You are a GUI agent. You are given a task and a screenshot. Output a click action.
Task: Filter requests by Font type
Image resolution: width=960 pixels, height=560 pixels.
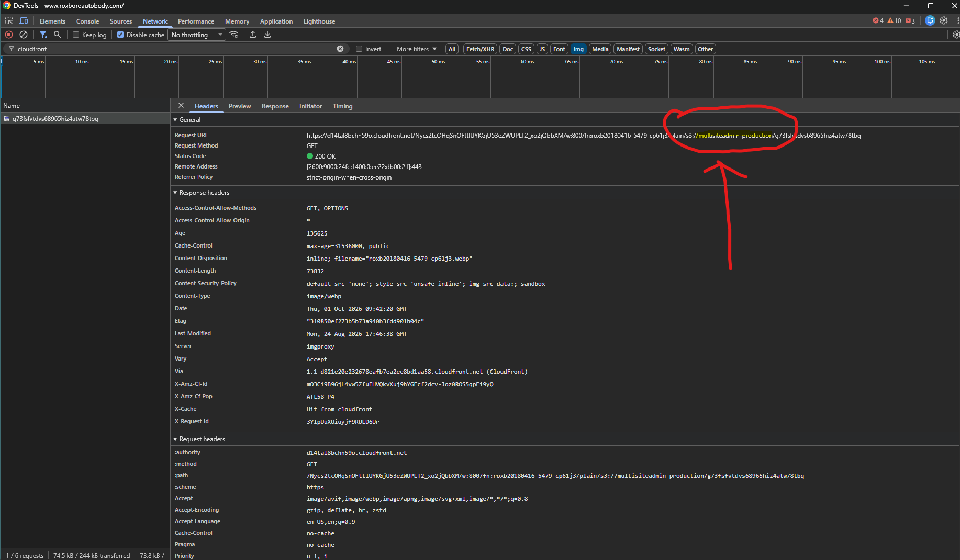559,49
